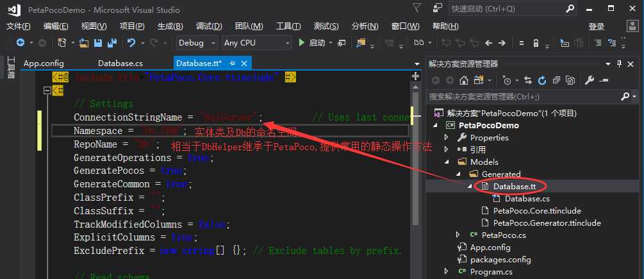The height and width of the screenshot is (279, 644).
Task: Select packages.config in the tree
Action: [x=500, y=260]
